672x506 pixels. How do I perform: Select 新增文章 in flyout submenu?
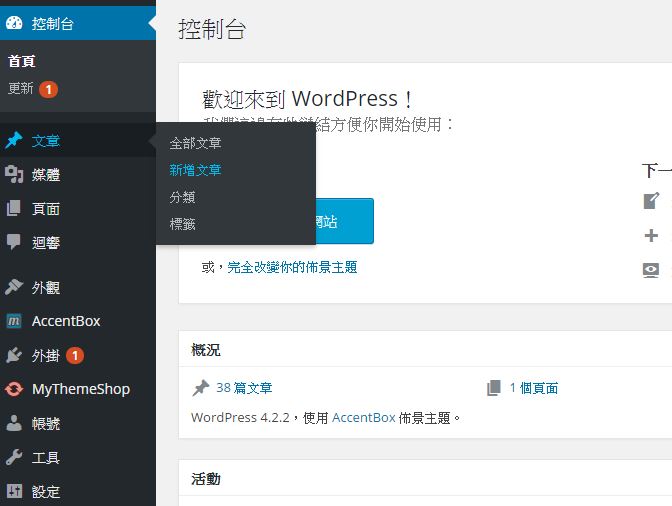point(195,170)
